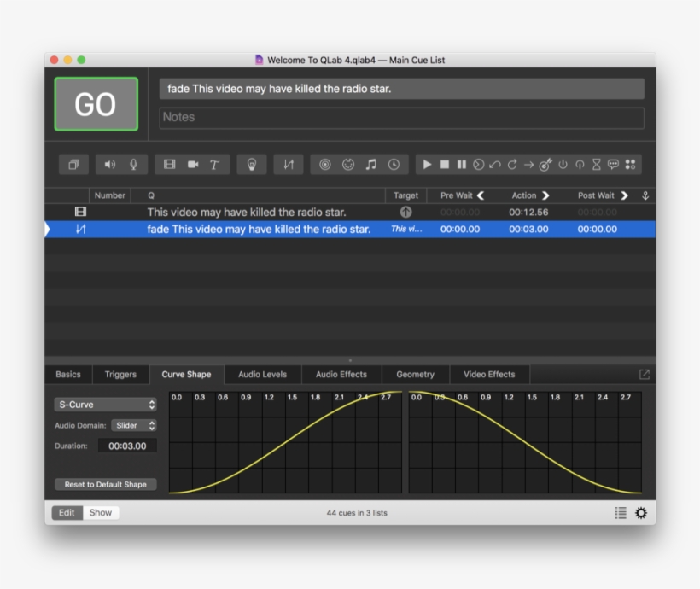Create a new Video cue

click(x=169, y=165)
